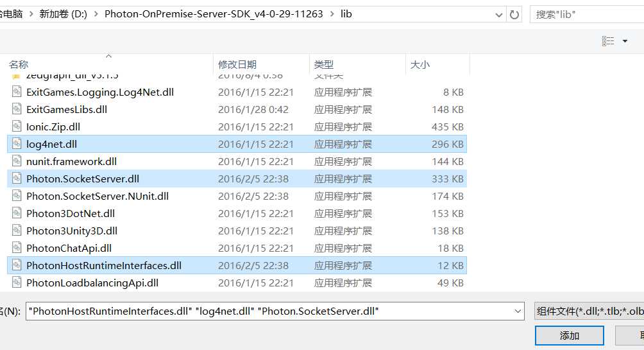Sort by 类型 column header
644x350 pixels.
tap(324, 65)
